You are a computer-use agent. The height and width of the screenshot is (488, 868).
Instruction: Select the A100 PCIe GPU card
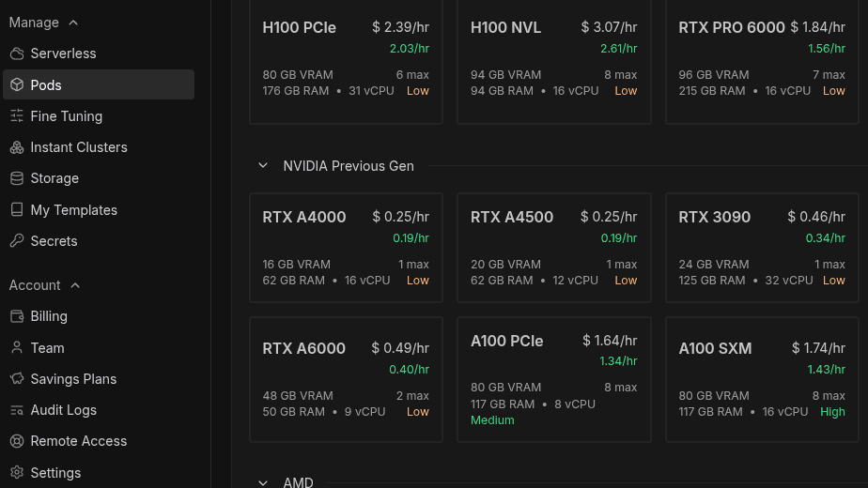point(554,379)
